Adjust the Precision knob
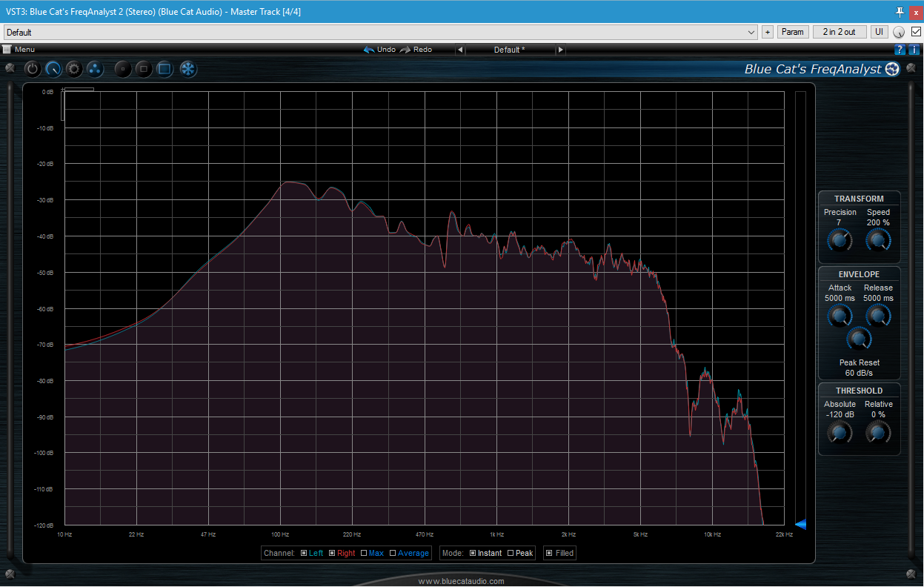 click(x=839, y=240)
